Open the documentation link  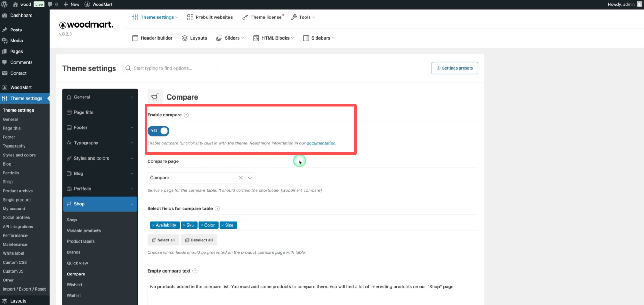coord(321,143)
